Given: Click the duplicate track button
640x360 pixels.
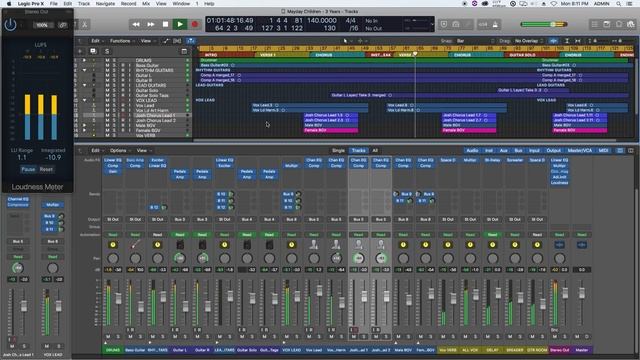Looking at the screenshot, I should click(93, 51).
